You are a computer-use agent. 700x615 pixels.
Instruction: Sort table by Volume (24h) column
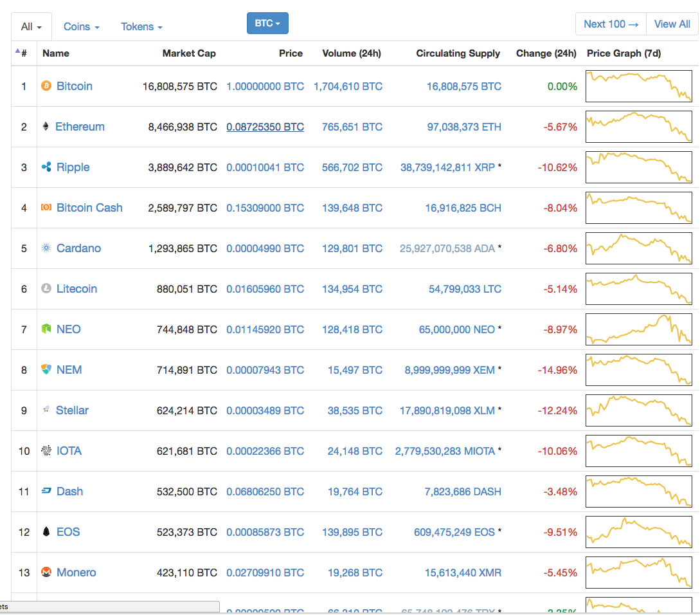coord(352,53)
